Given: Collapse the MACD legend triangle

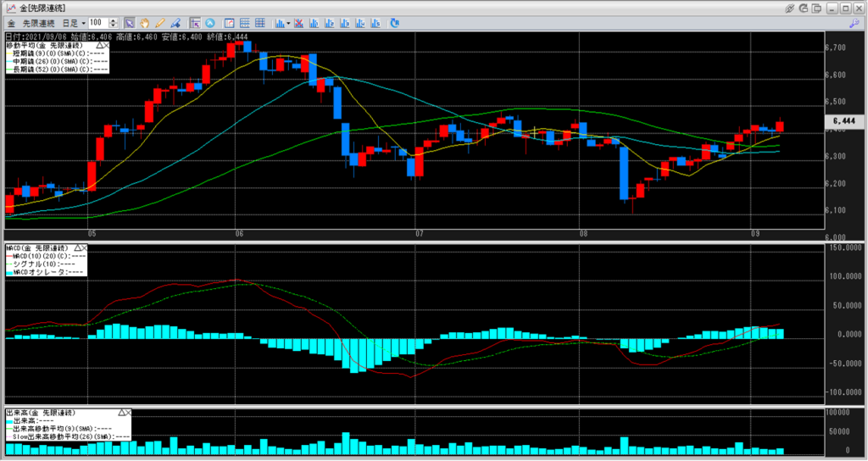Looking at the screenshot, I should click(x=78, y=248).
